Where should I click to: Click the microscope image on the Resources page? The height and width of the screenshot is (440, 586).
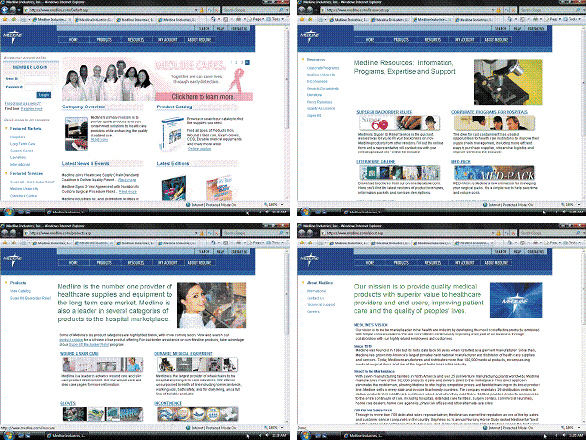point(508,82)
